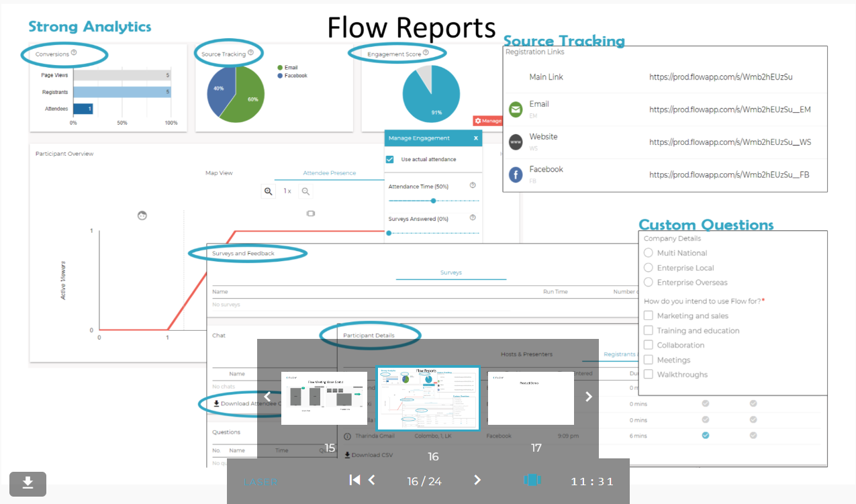
Task: Check the Walkthroughs checkbox
Action: [648, 374]
